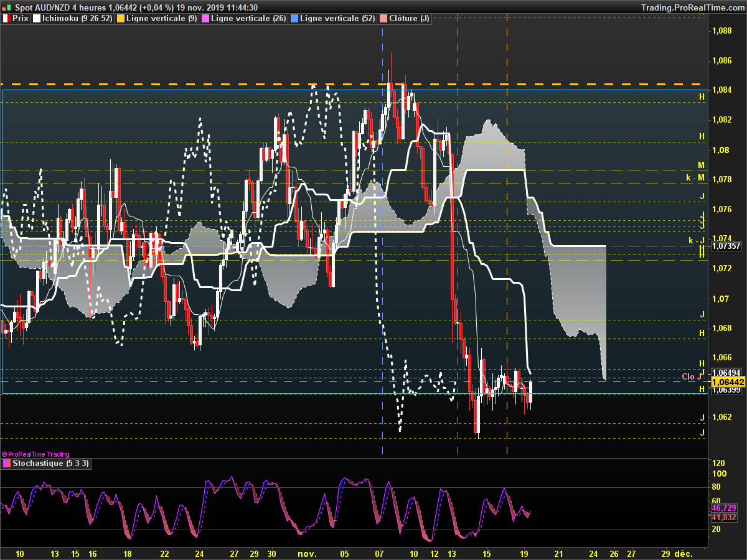
Task: Open the Clôture (J) indicator settings
Action: [405, 19]
